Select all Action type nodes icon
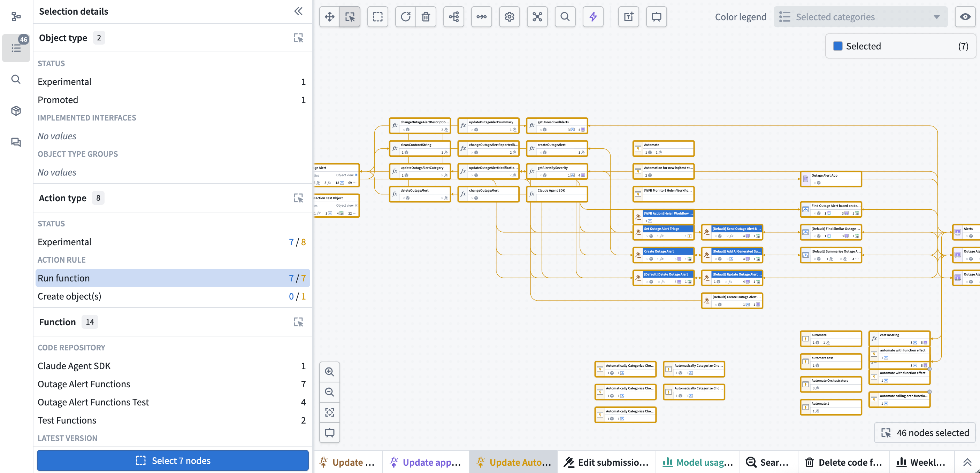This screenshot has height=473, width=980. [298, 198]
